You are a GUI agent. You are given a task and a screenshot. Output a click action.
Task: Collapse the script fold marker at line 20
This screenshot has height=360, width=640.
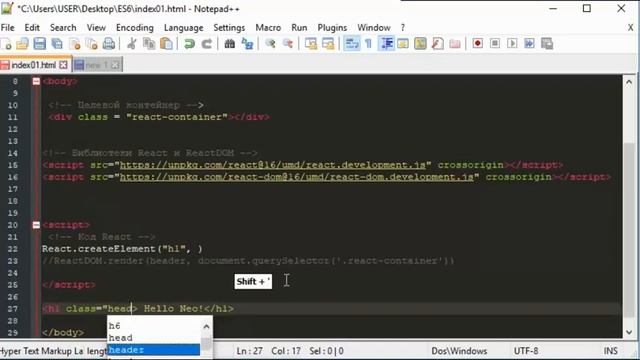pos(36,225)
